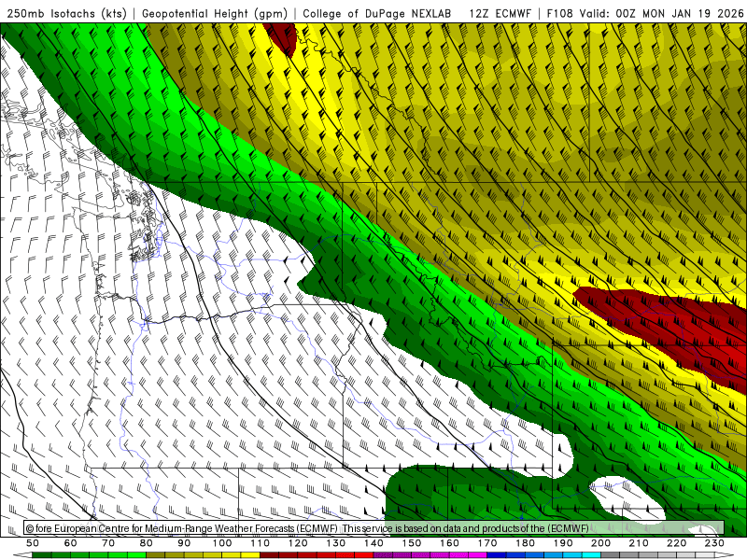The height and width of the screenshot is (560, 747).
Task: Click the '90' label on the color scale
Action: tap(184, 543)
